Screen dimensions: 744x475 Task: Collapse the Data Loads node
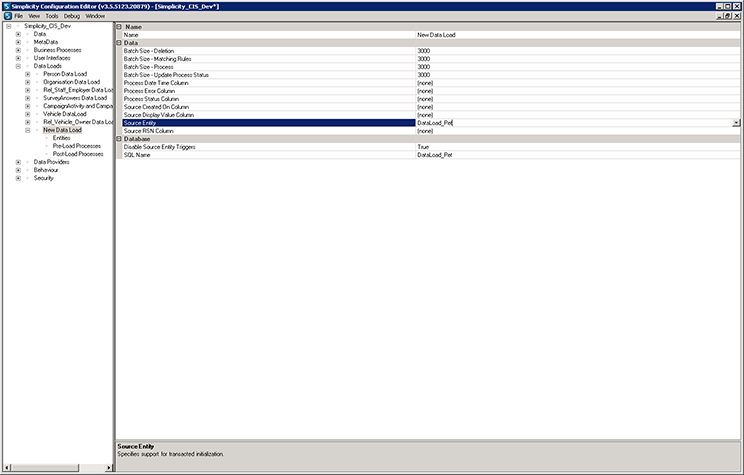pos(18,66)
